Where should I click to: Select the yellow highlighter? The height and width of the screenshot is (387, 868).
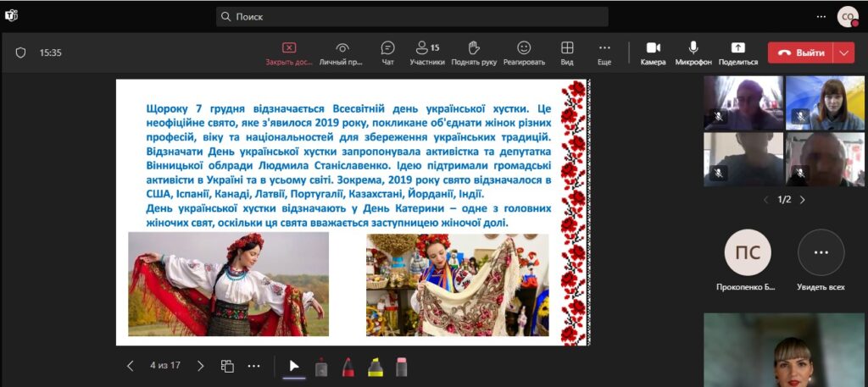tap(375, 367)
